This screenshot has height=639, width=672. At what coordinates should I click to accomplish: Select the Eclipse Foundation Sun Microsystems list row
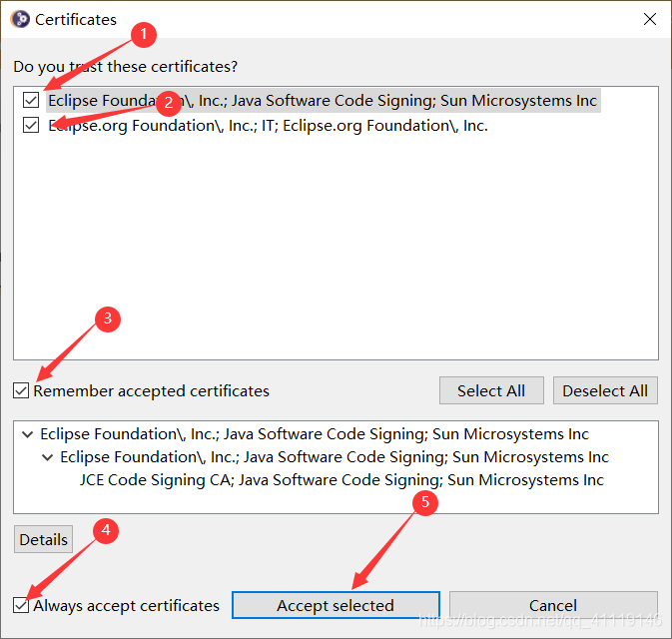323,100
